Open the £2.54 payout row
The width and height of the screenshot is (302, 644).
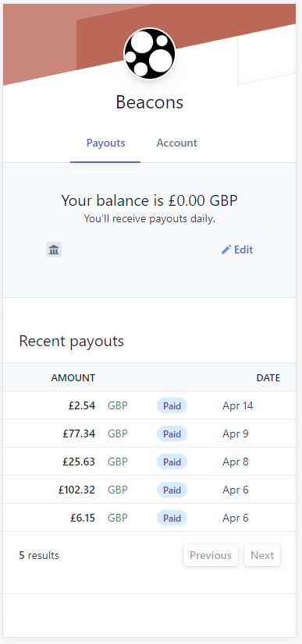coord(150,405)
